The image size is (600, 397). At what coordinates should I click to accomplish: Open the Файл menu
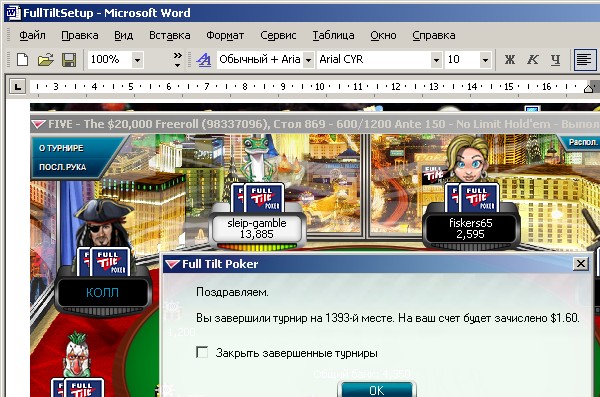[32, 35]
